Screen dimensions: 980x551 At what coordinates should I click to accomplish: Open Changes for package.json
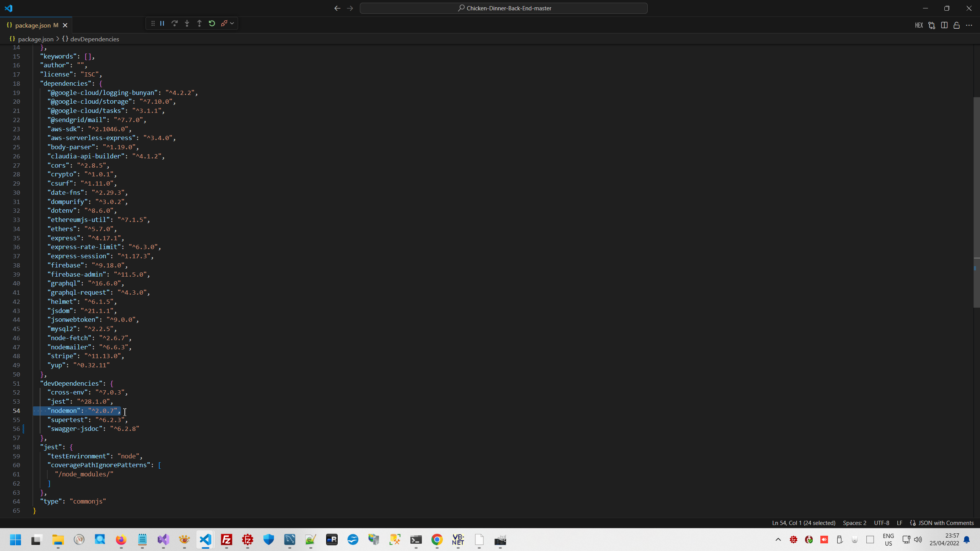[x=931, y=25]
